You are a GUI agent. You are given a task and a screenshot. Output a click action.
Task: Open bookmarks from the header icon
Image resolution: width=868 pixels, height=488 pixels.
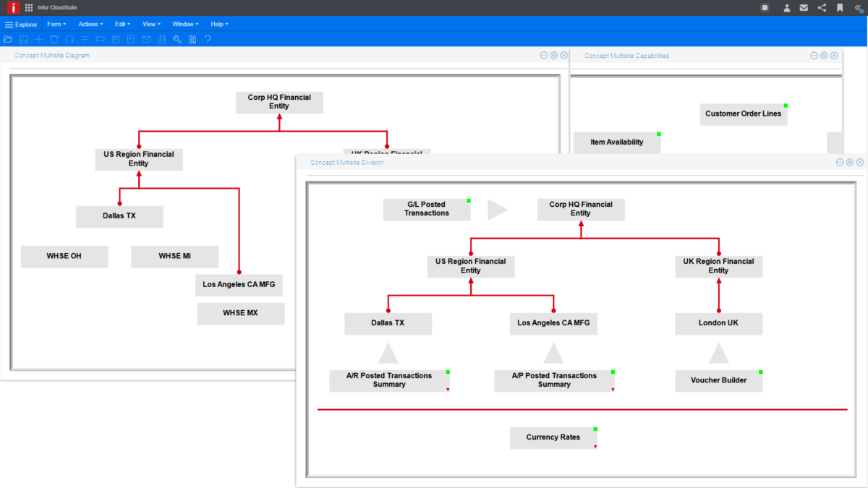tap(840, 8)
